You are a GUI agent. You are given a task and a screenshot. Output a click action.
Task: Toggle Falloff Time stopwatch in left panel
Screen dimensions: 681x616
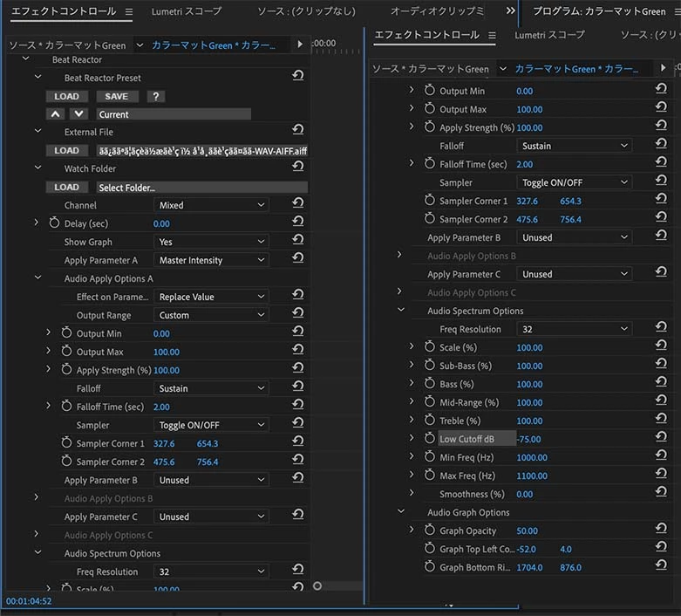(x=66, y=406)
